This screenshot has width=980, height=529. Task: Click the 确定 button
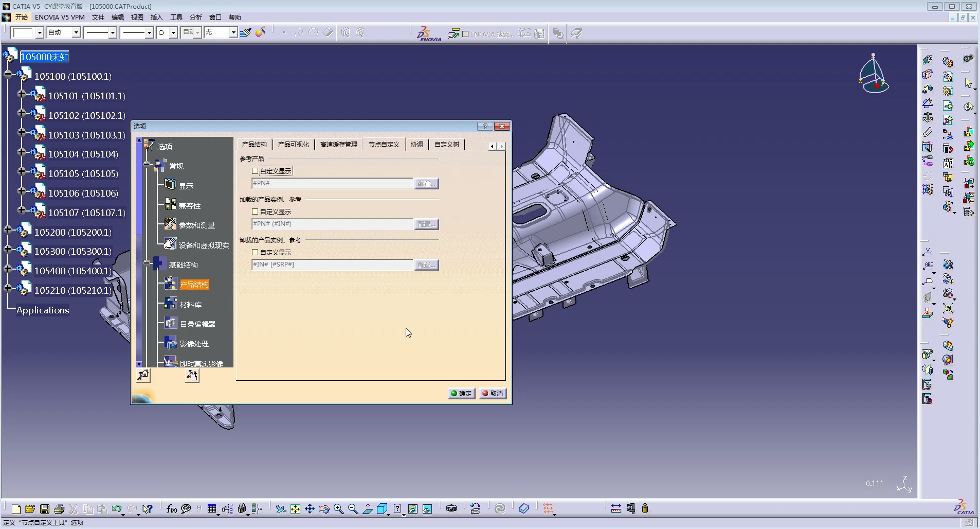(461, 393)
